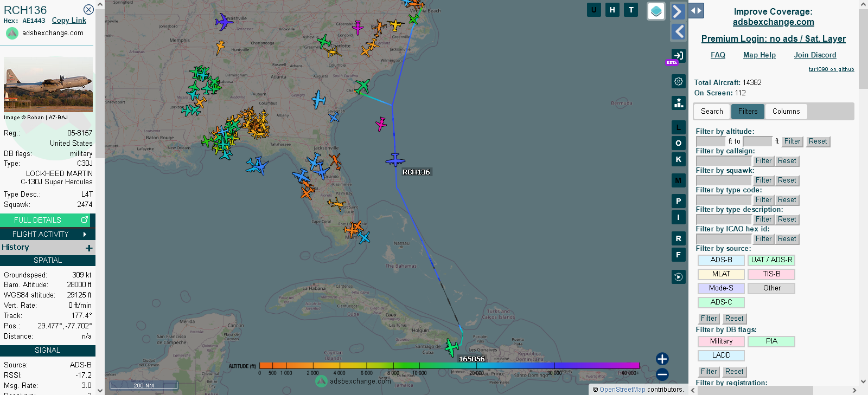Toggle the L map option button
The width and height of the screenshot is (868, 395).
coord(679,127)
